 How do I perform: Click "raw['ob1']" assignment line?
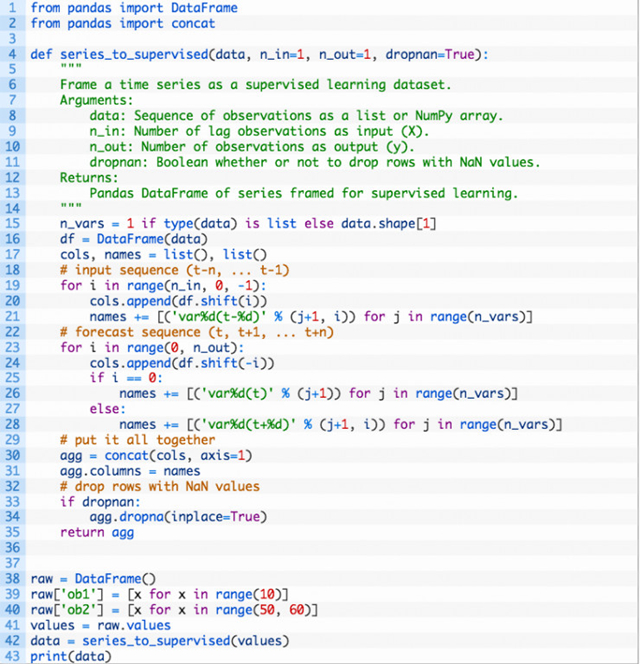[159, 595]
